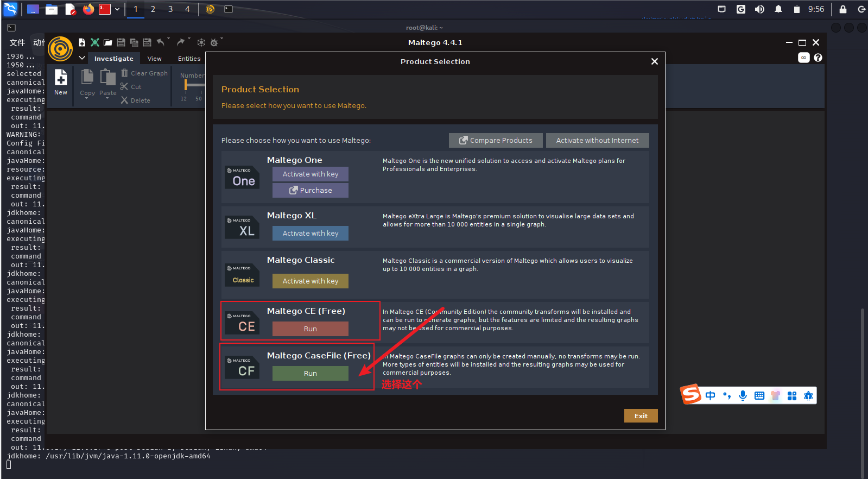
Task: Click the infinity icon in Maltego window
Action: click(804, 58)
